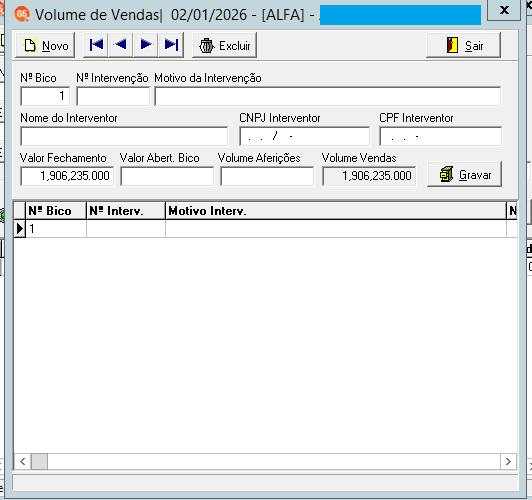Go to next record arrow
This screenshot has height=500, width=532.
[146, 45]
